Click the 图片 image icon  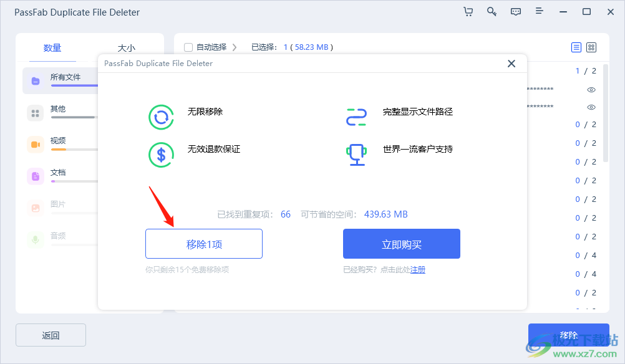(35, 208)
